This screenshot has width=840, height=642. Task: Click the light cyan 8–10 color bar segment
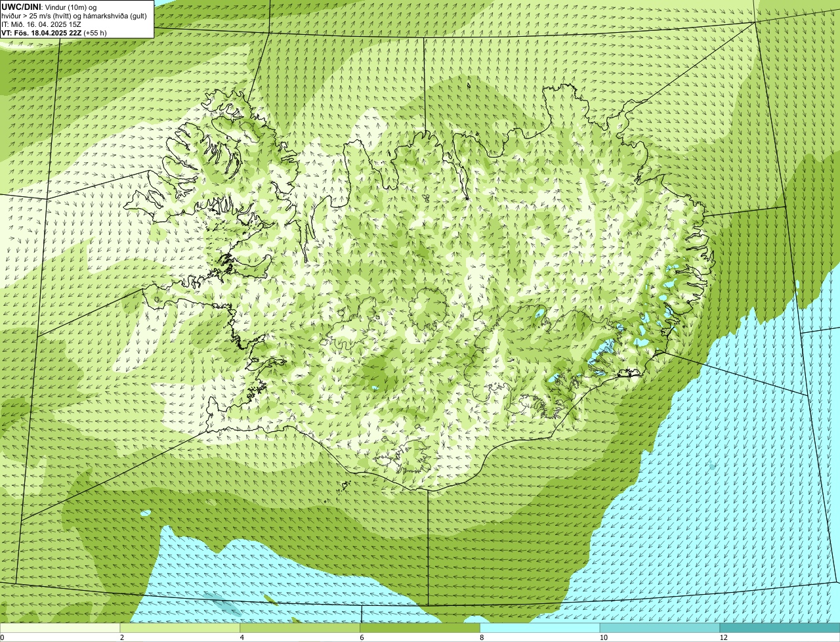(541, 628)
